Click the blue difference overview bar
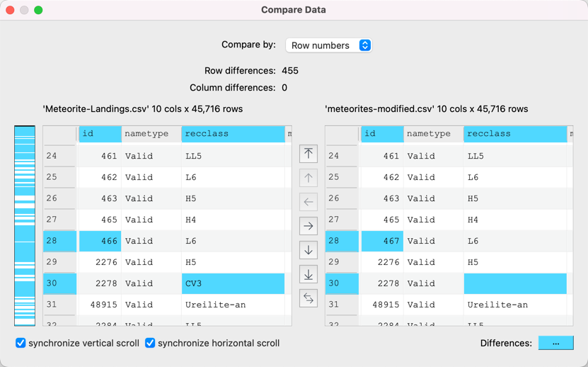Screen dimensions: 588x367 25,225
